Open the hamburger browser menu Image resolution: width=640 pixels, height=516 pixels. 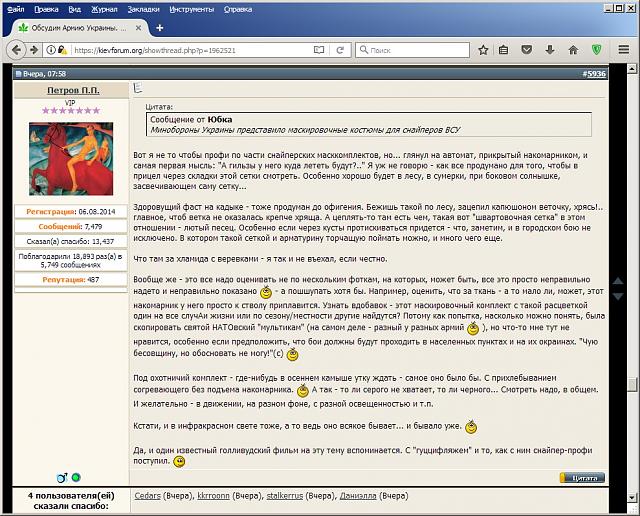click(623, 48)
